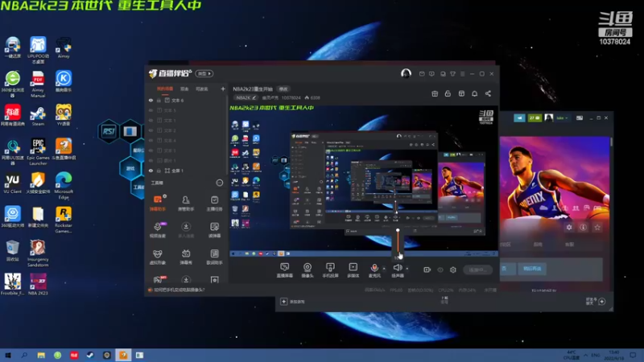The height and width of the screenshot is (362, 644).
Task: Select the first scene tab in source panel
Action: pos(165,88)
